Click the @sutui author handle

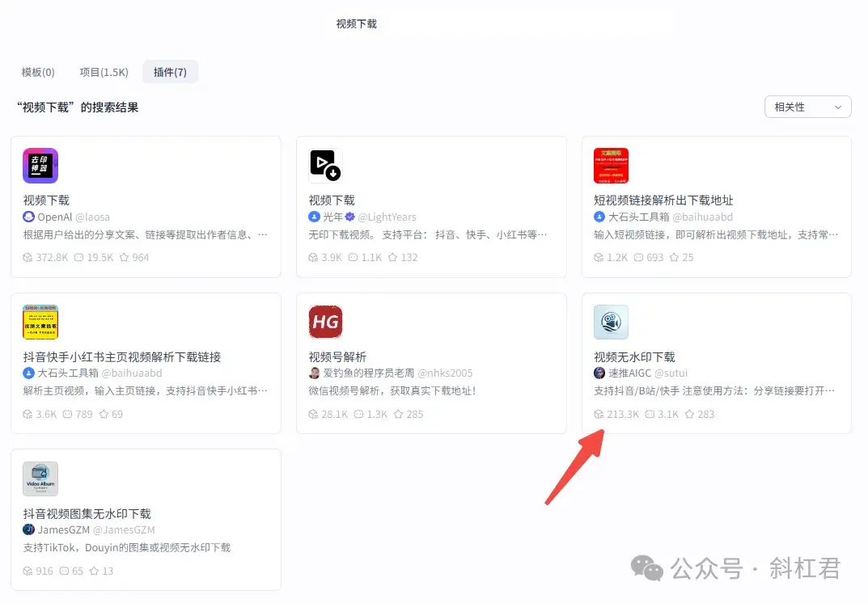671,373
